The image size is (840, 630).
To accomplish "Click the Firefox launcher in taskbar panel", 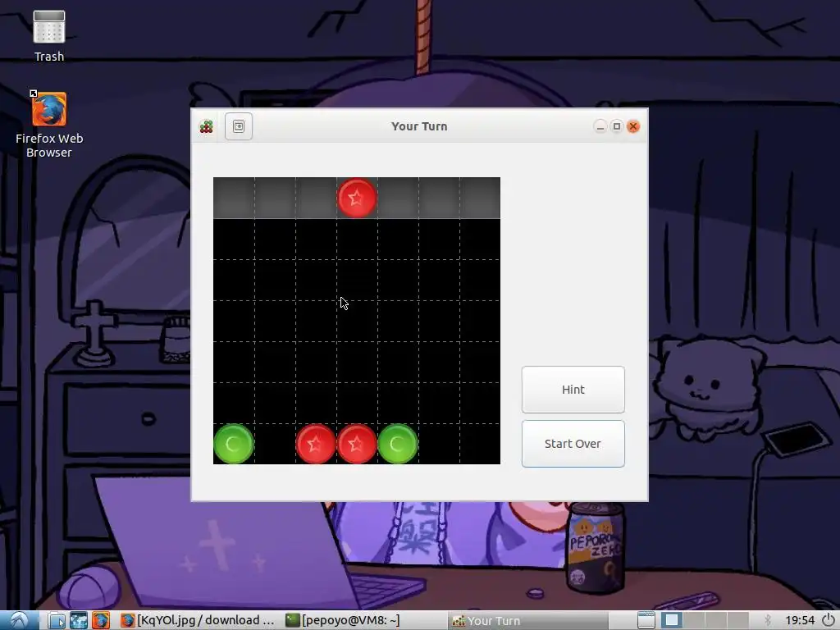I will 100,620.
